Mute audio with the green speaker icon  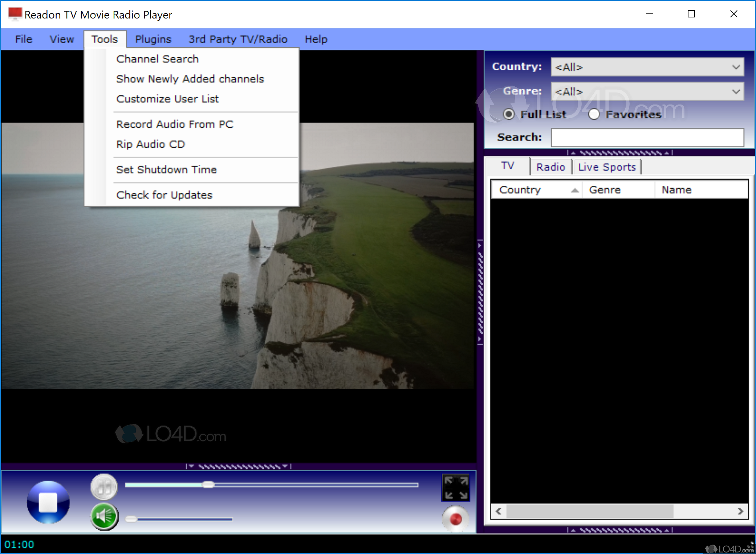point(104,517)
